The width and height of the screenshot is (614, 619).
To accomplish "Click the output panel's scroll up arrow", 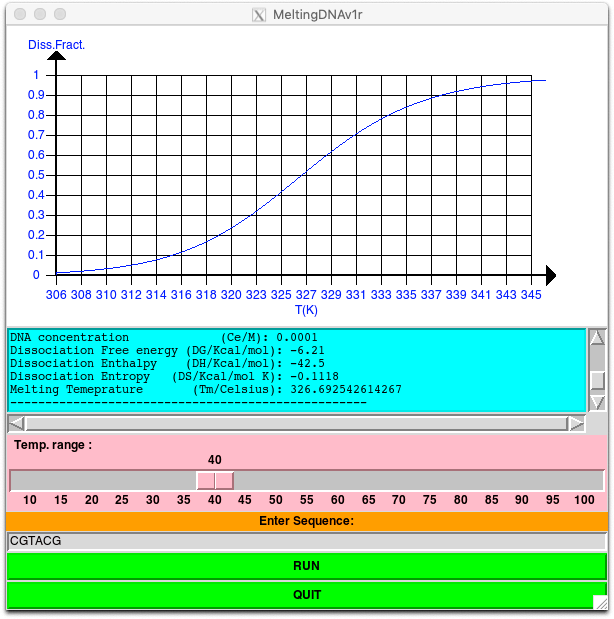I will point(597,338).
